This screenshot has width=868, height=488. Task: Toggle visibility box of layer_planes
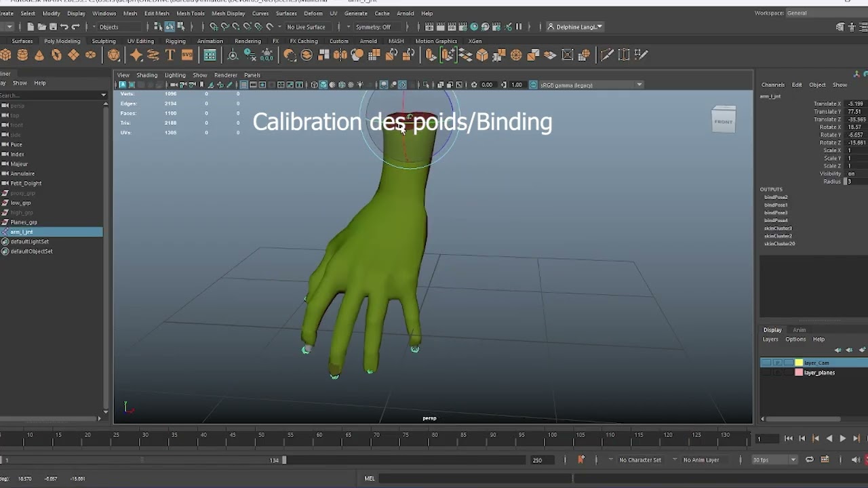[x=766, y=373]
